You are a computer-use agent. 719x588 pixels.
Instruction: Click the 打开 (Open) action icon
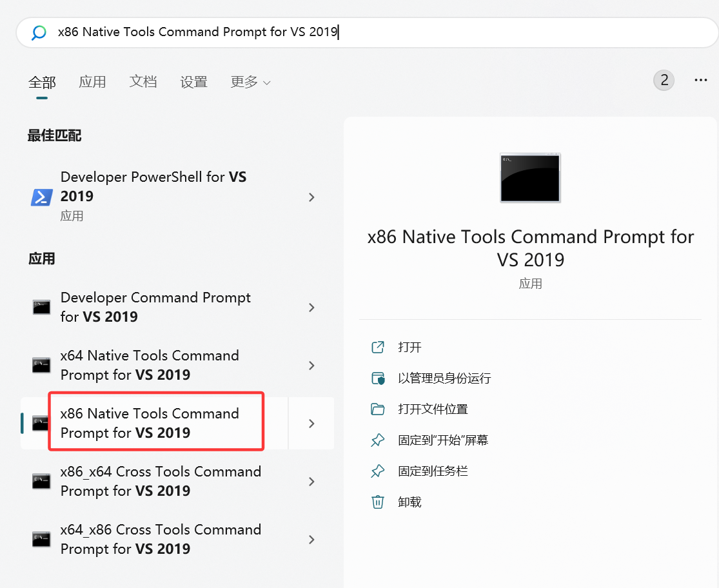(x=379, y=347)
